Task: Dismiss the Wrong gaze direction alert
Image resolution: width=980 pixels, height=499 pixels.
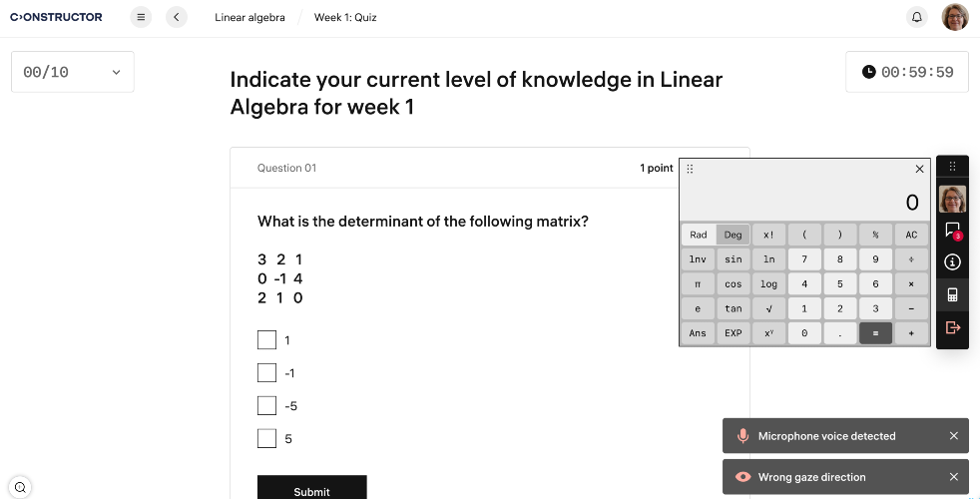Action: [953, 477]
